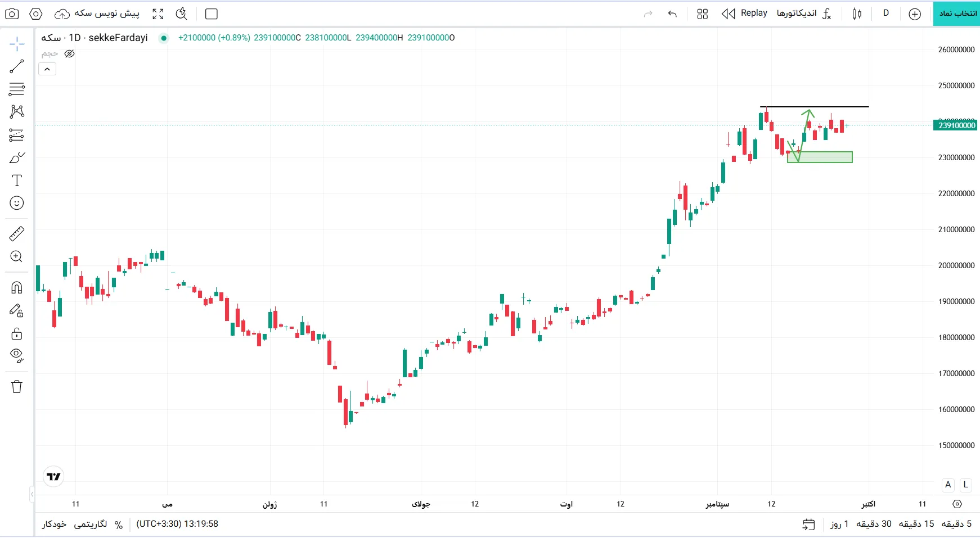Hide all drawings with eye icon

coord(17,355)
